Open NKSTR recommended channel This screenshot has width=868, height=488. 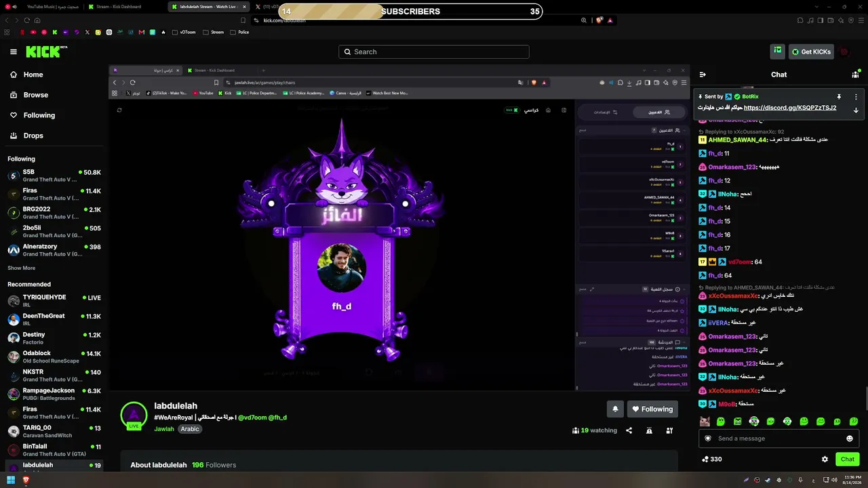pos(54,375)
